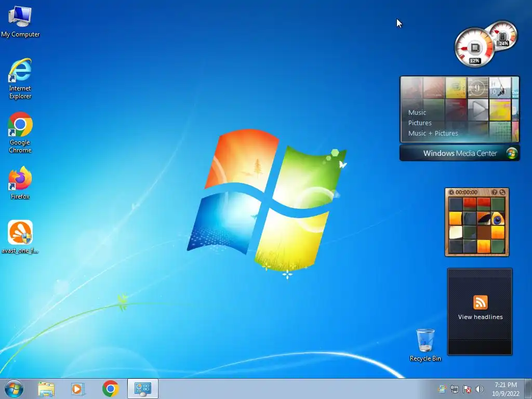
Task: Click the clock showing 7:21 PM
Action: [506, 389]
